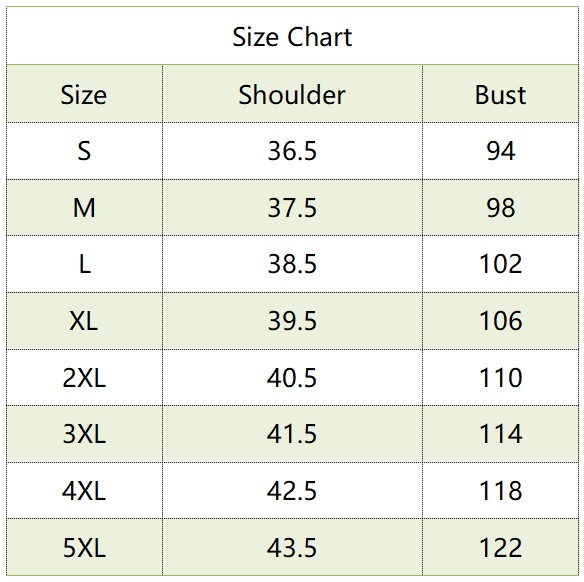Select shoulder value 43.5

pyautogui.click(x=292, y=548)
